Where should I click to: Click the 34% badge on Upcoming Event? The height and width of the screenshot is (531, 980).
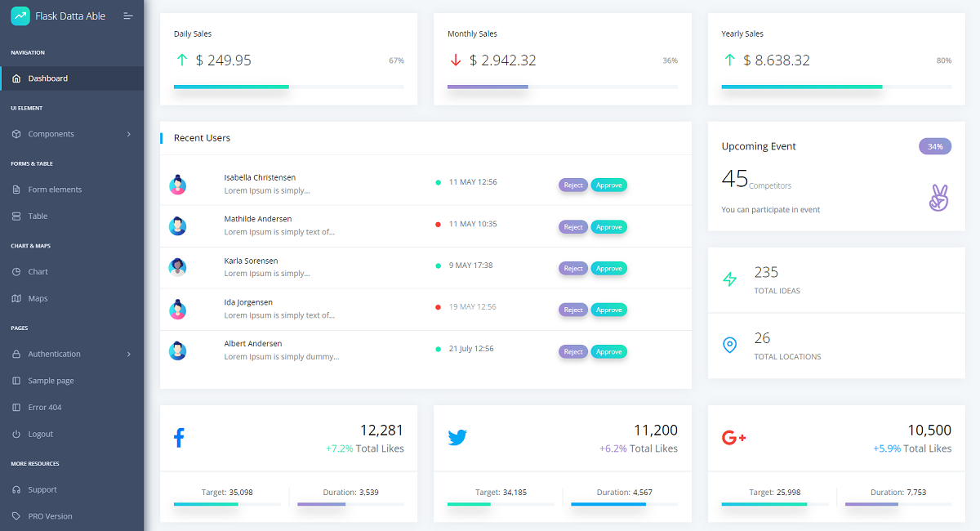pyautogui.click(x=935, y=146)
